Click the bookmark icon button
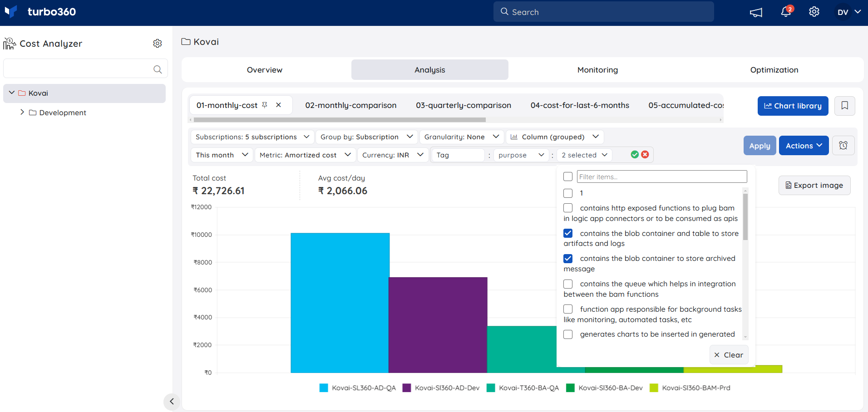The image size is (868, 412). point(844,106)
